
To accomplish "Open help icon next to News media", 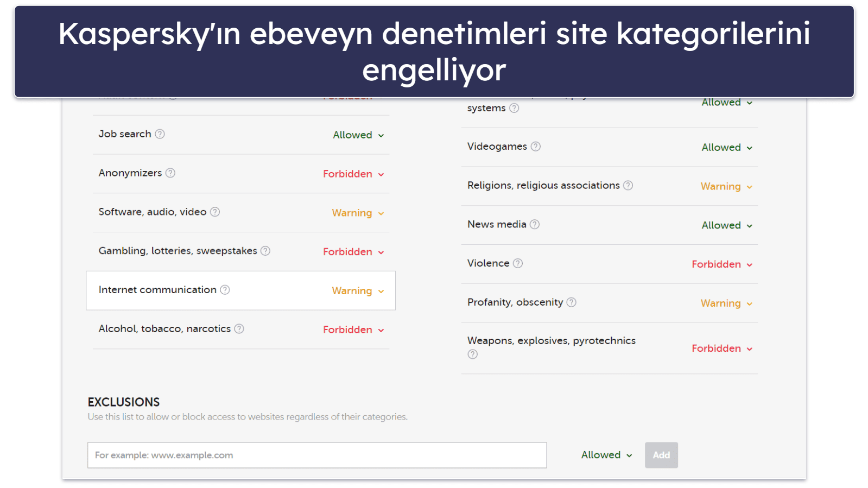I will pyautogui.click(x=535, y=225).
